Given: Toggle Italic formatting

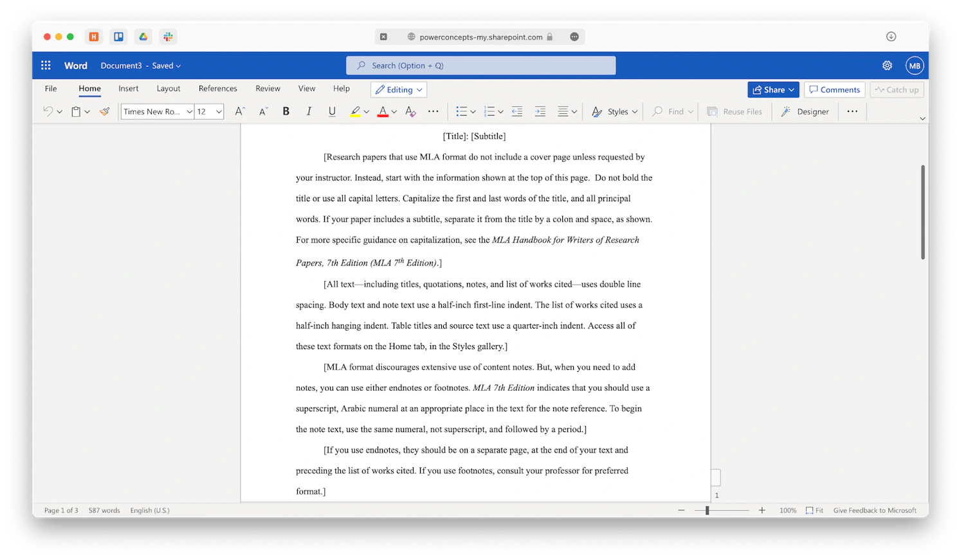Looking at the screenshot, I should (x=309, y=111).
